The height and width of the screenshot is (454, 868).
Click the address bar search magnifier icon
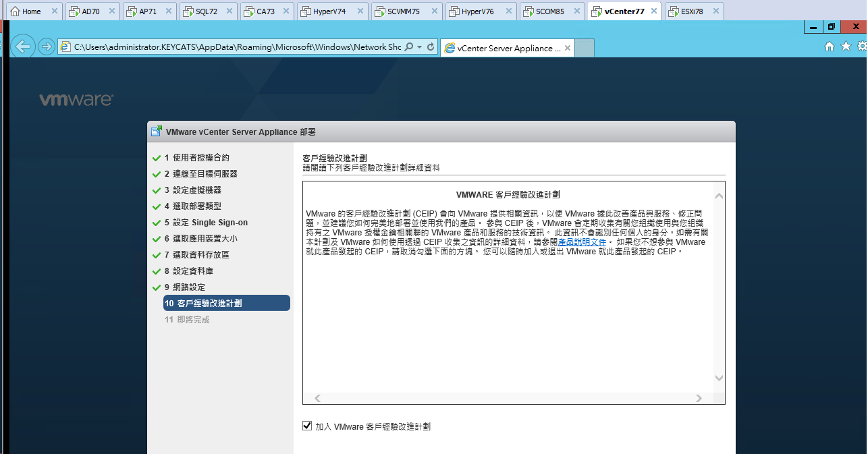coord(410,47)
